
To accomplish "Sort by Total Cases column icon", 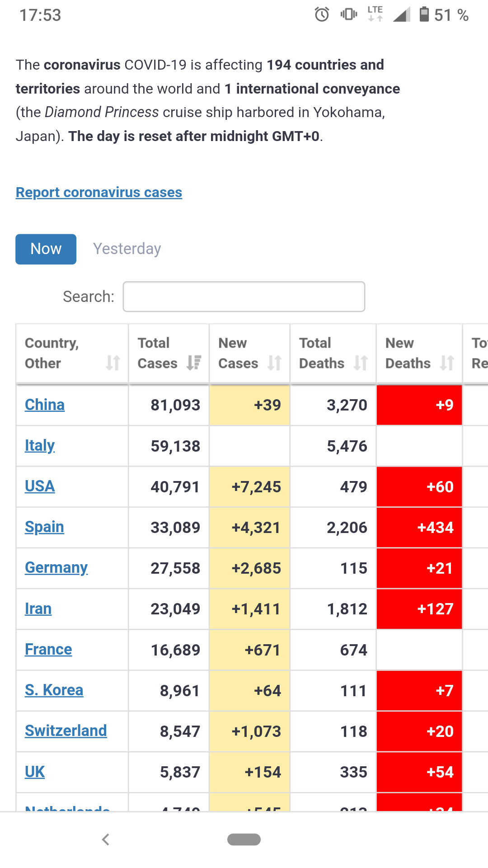I will click(x=194, y=363).
